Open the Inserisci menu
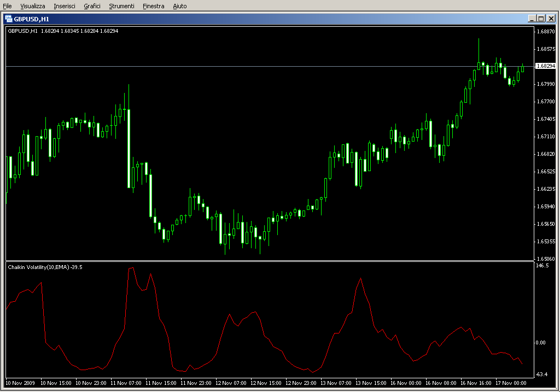 click(65, 6)
